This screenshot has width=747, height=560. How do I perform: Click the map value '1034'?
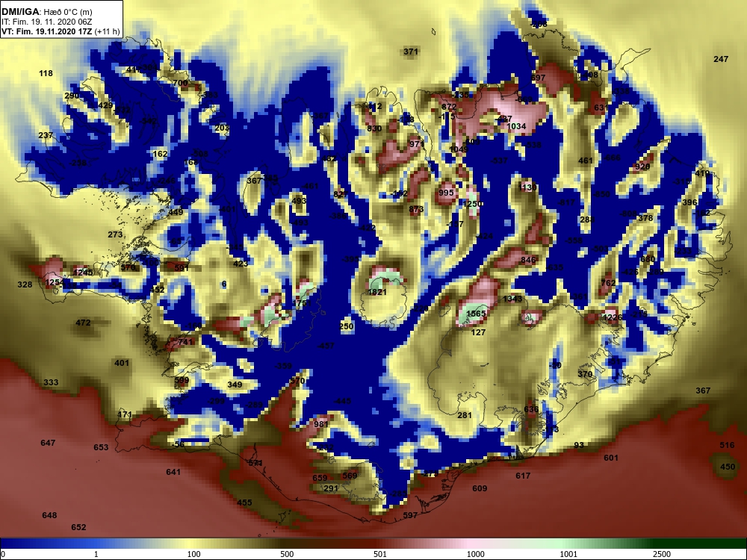[516, 126]
